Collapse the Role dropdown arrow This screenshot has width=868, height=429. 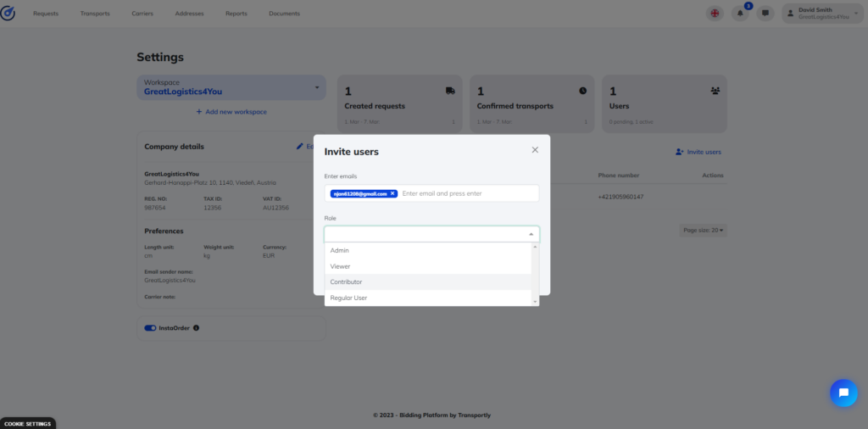[x=531, y=234]
